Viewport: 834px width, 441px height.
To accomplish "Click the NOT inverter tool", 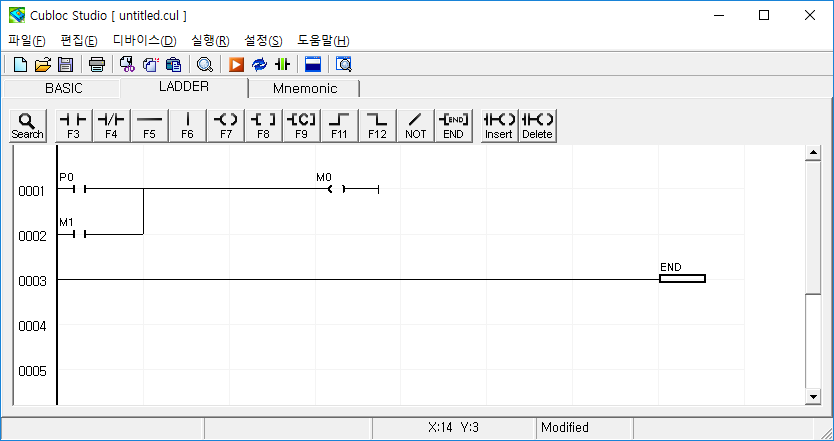I will 415,125.
